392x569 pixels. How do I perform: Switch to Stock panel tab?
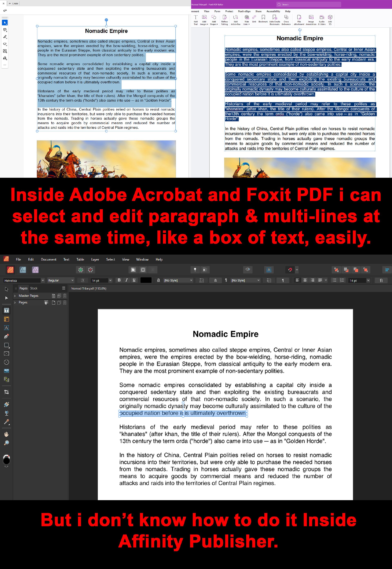click(34, 288)
